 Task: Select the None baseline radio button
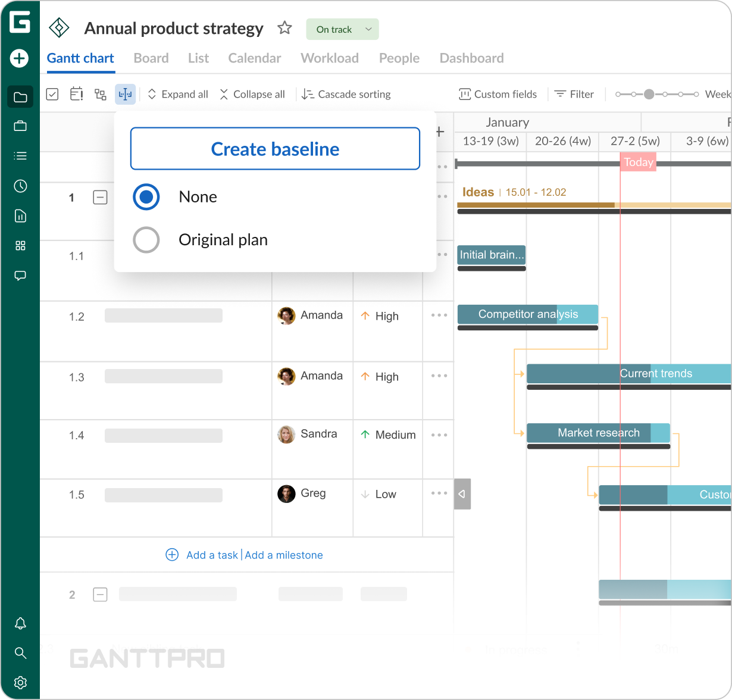click(146, 197)
